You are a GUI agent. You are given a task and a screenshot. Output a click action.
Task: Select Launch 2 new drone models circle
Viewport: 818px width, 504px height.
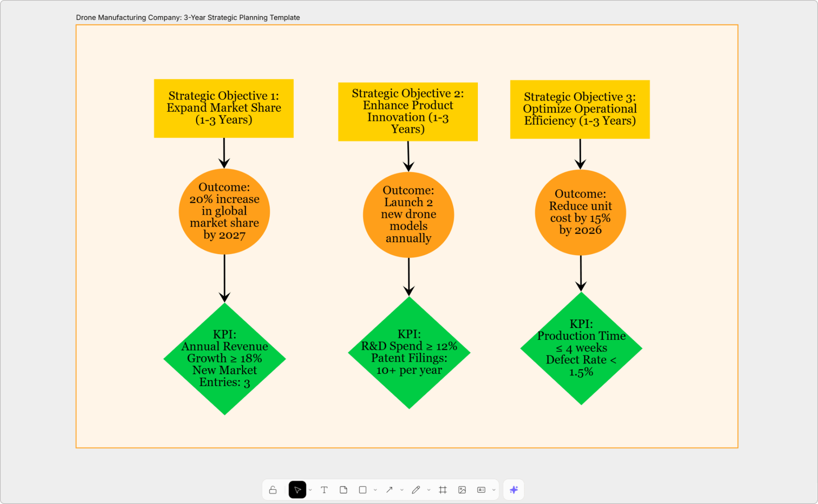pyautogui.click(x=408, y=214)
